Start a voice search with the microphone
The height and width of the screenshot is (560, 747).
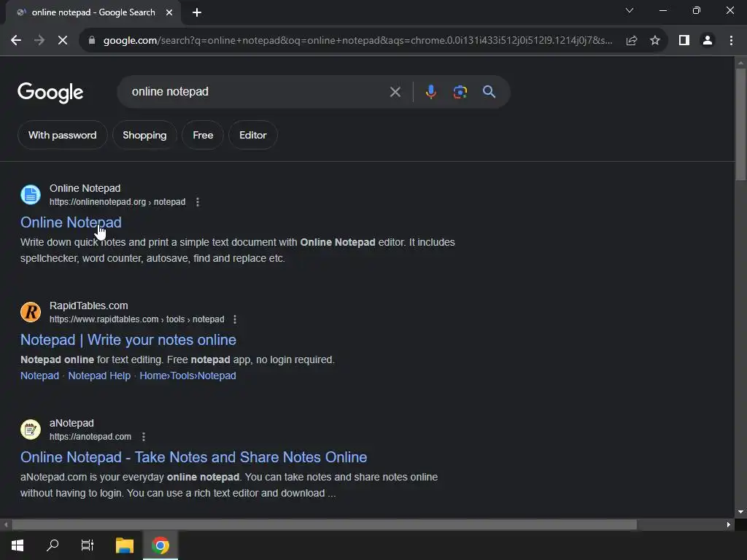(430, 92)
